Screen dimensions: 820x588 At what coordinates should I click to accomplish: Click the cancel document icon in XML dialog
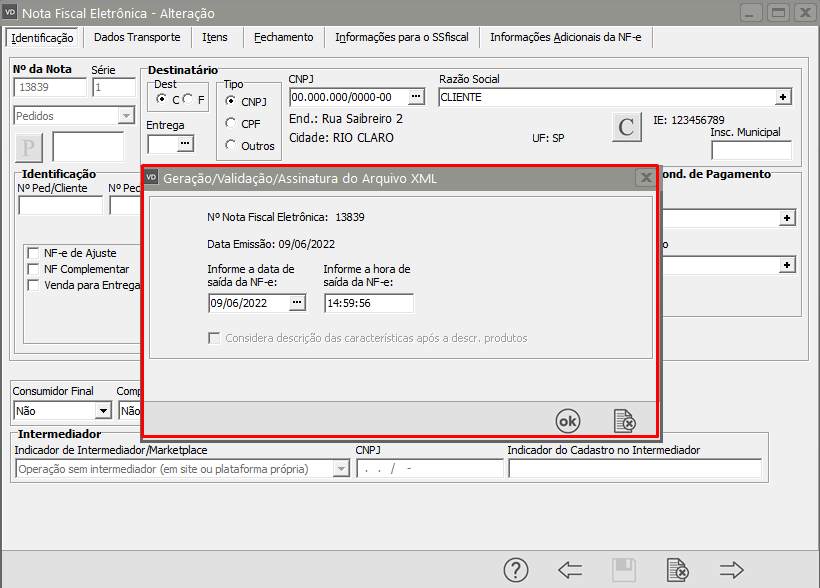pyautogui.click(x=624, y=420)
